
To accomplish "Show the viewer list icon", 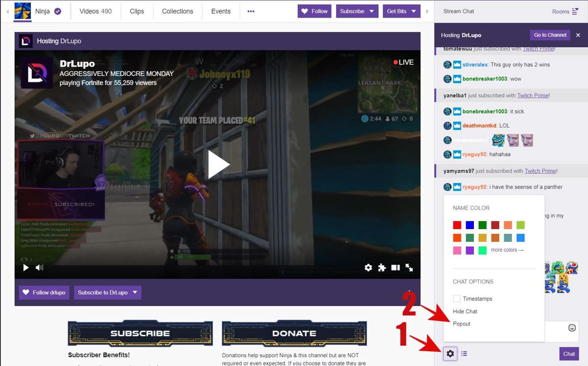I will [464, 353].
